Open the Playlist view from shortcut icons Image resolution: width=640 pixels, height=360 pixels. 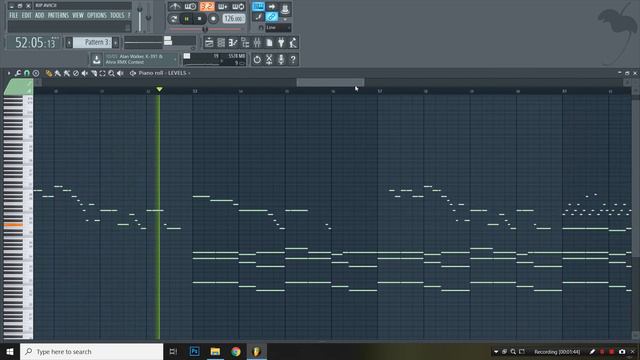(209, 42)
